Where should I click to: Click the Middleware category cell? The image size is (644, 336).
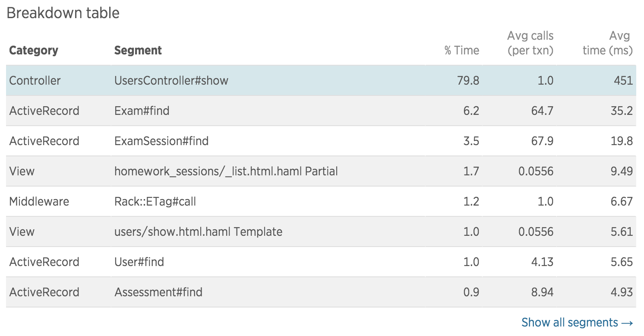tap(39, 202)
